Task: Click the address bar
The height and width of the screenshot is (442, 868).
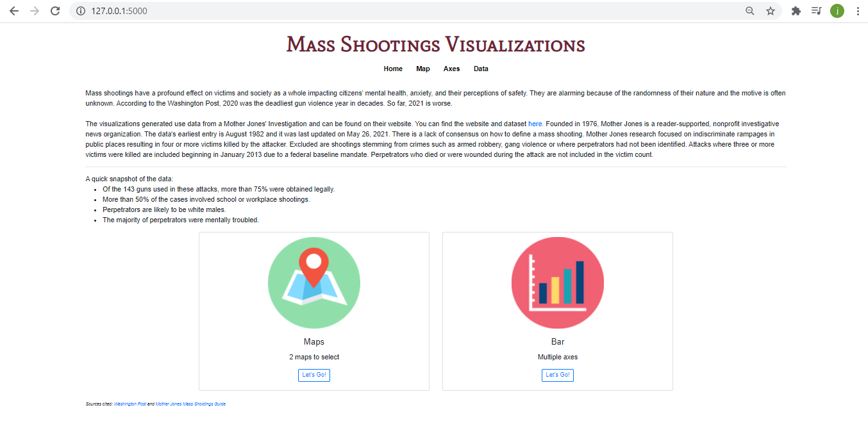Action: (x=256, y=10)
